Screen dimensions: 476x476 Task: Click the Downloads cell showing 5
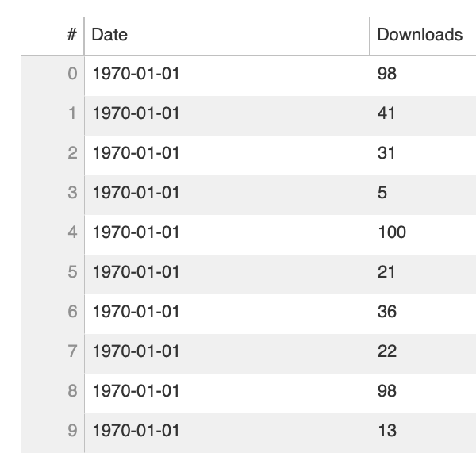382,193
